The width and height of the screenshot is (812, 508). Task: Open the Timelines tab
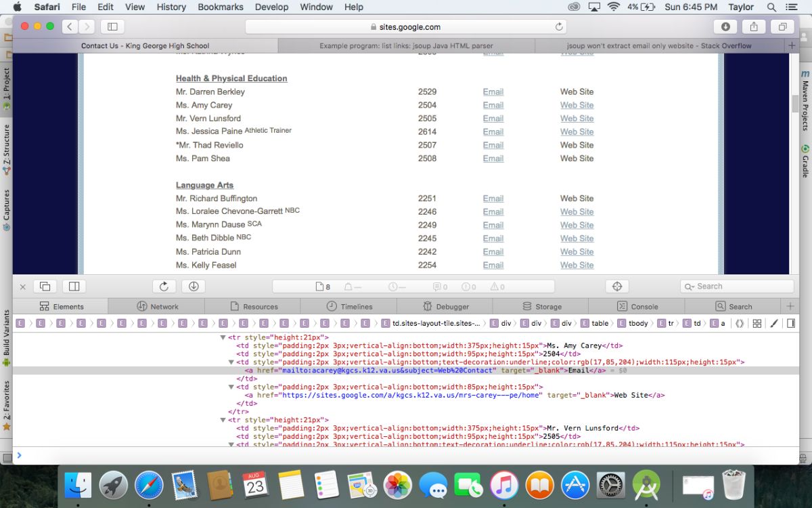[349, 306]
